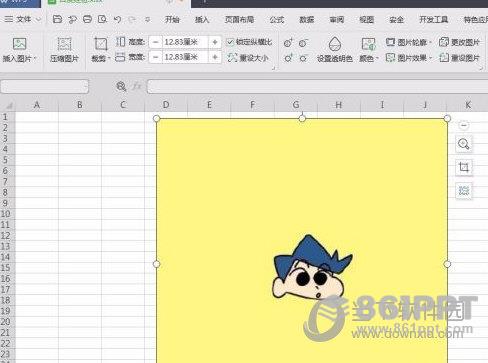
Task: Switch to the Page Layout tab
Action: 239,20
